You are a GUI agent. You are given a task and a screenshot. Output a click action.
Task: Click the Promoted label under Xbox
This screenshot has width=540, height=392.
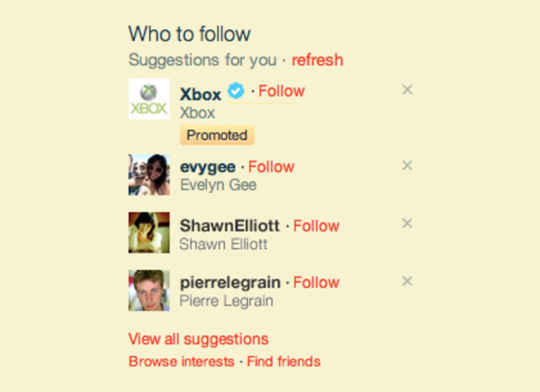click(x=217, y=135)
